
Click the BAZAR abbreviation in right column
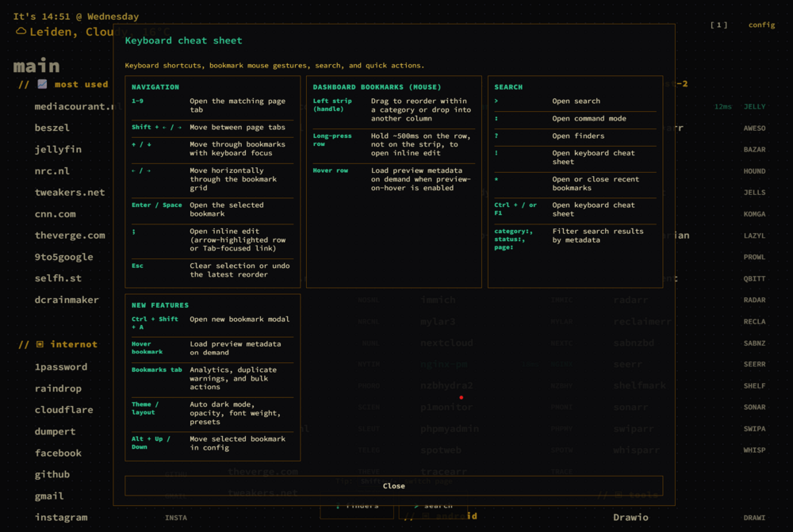click(x=754, y=150)
